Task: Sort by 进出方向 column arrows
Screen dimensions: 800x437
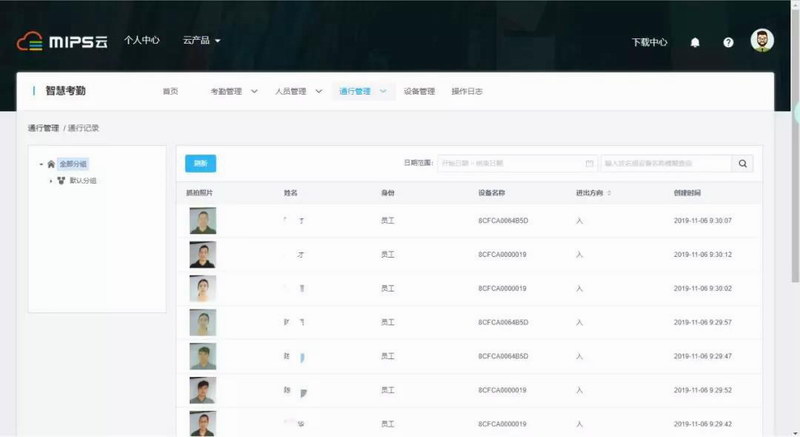Action: 609,193
